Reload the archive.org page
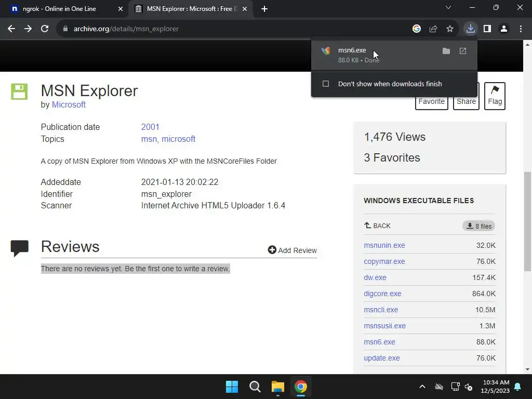532x399 pixels. (x=45, y=29)
